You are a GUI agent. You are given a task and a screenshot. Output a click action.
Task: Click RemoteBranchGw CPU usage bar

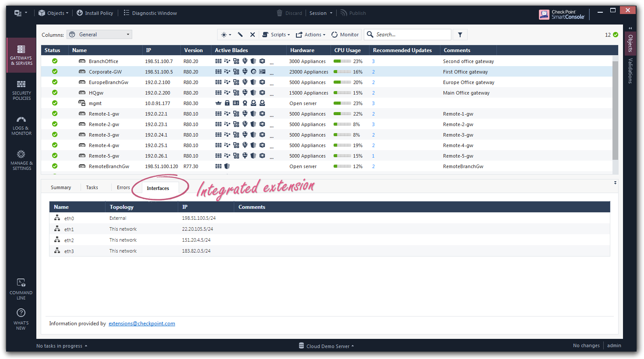[x=342, y=166]
